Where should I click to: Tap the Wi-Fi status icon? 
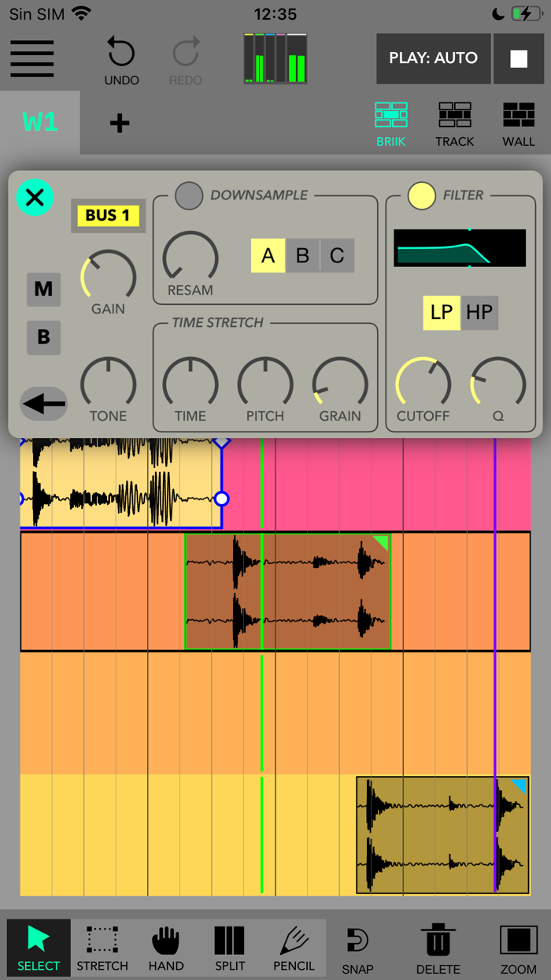pos(80,13)
